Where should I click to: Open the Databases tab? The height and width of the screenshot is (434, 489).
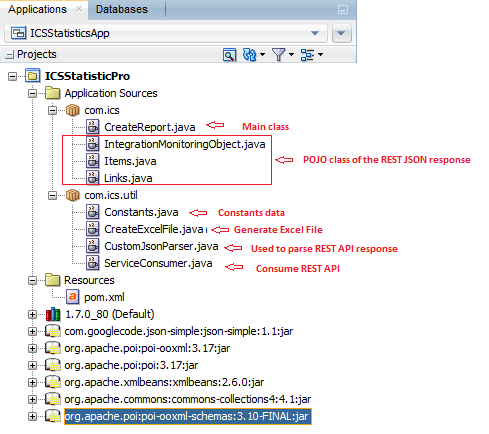tap(122, 9)
